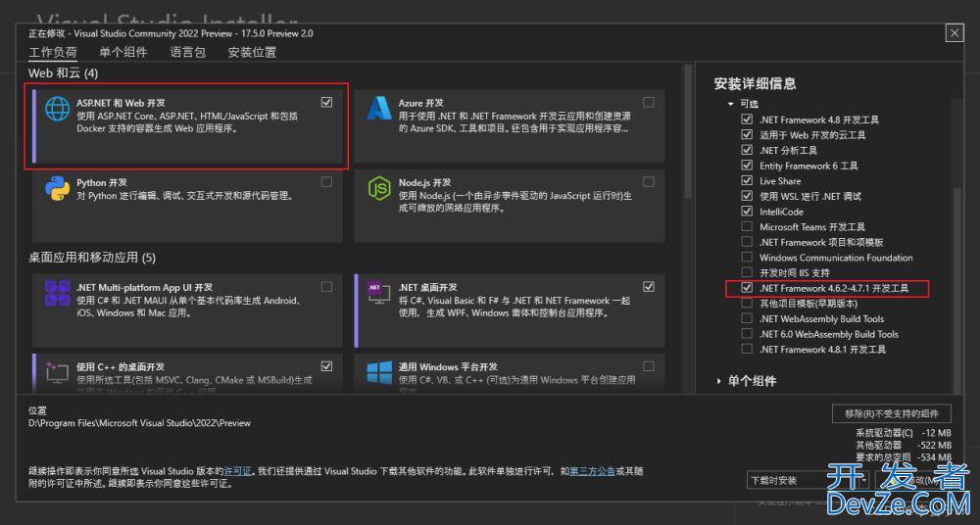The image size is (980, 525).
Task: Click the Python development logo icon
Action: point(58,189)
